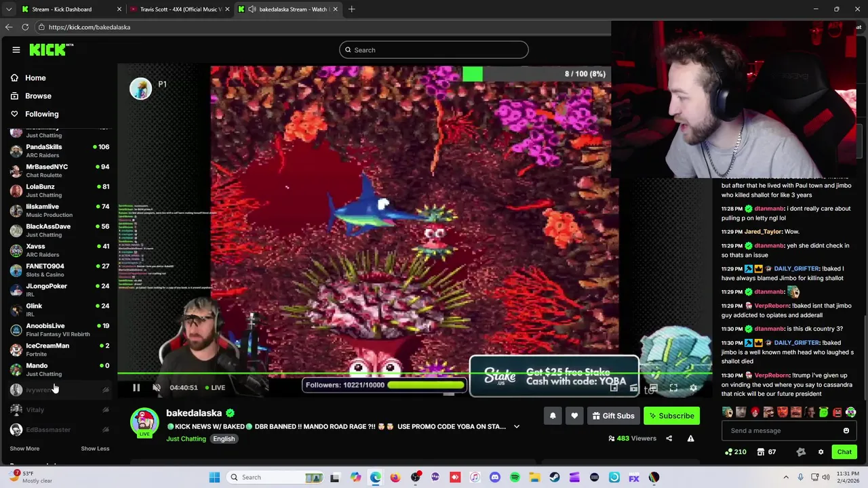Open Glink channel in sidebar

pos(59,309)
